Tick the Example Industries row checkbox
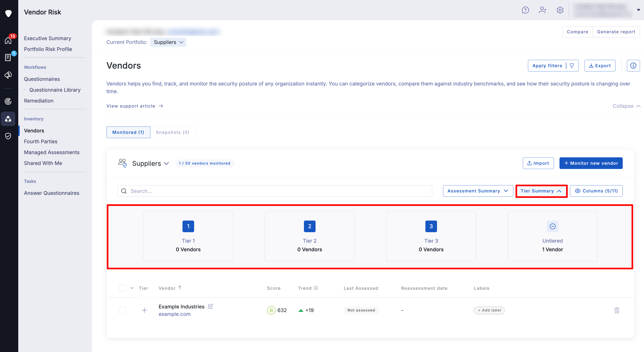The image size is (644, 352). [x=122, y=310]
